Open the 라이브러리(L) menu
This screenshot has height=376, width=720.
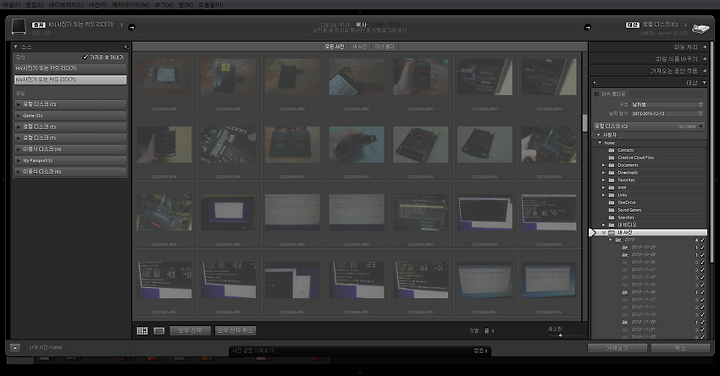coord(66,5)
